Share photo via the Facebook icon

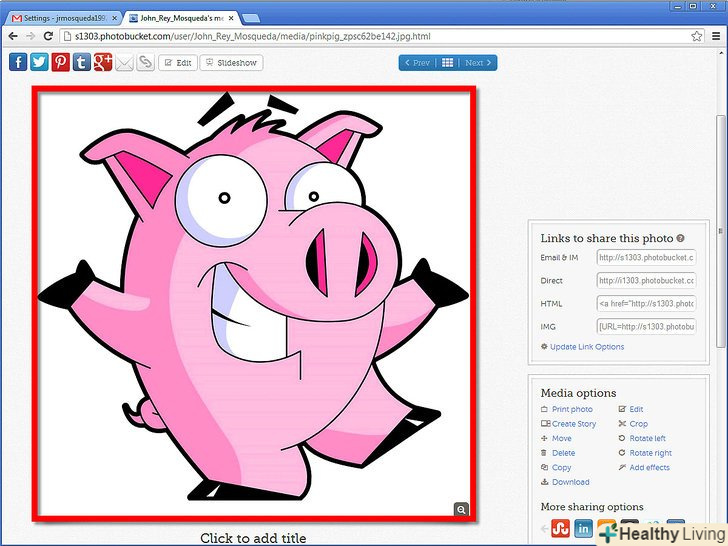tap(18, 62)
